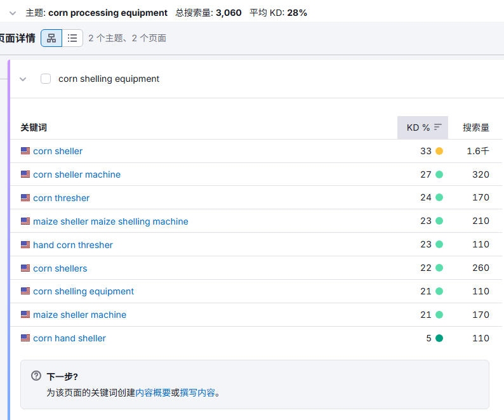Open the corn thresher keyword link
This screenshot has width=504, height=420.
coord(61,198)
